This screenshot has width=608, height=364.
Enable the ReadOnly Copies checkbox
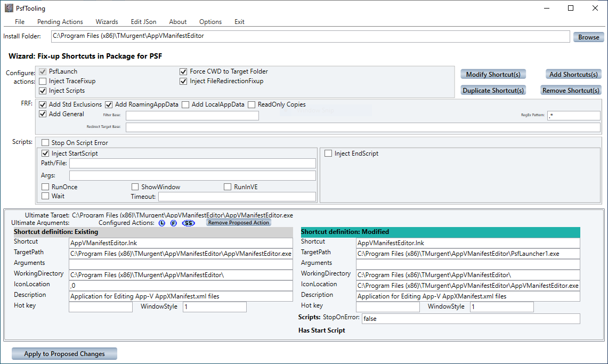252,104
